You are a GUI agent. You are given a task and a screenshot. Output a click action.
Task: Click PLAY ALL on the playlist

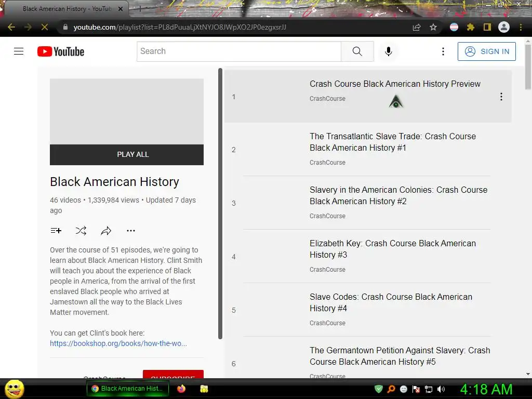pyautogui.click(x=127, y=155)
